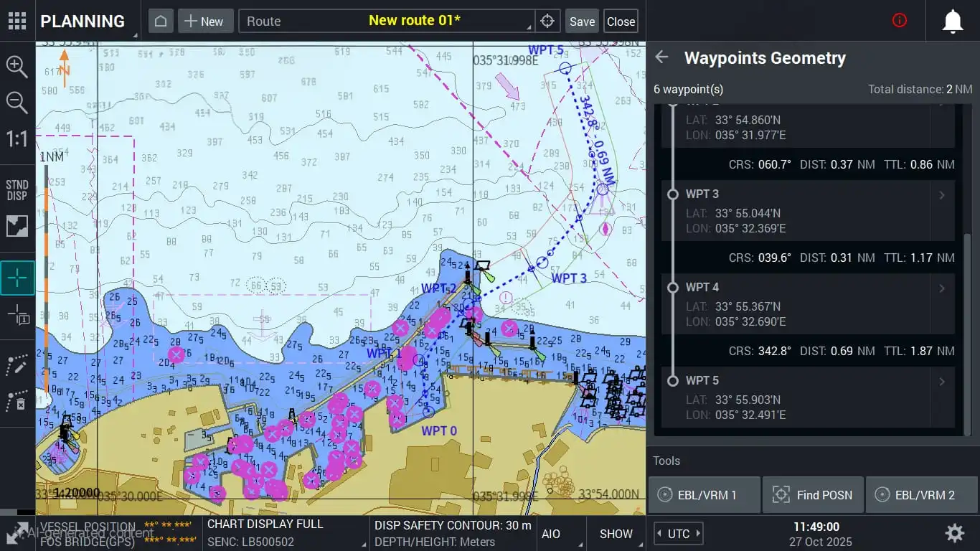Expand WPT 5 details chevron
980x551 pixels.
point(942,382)
